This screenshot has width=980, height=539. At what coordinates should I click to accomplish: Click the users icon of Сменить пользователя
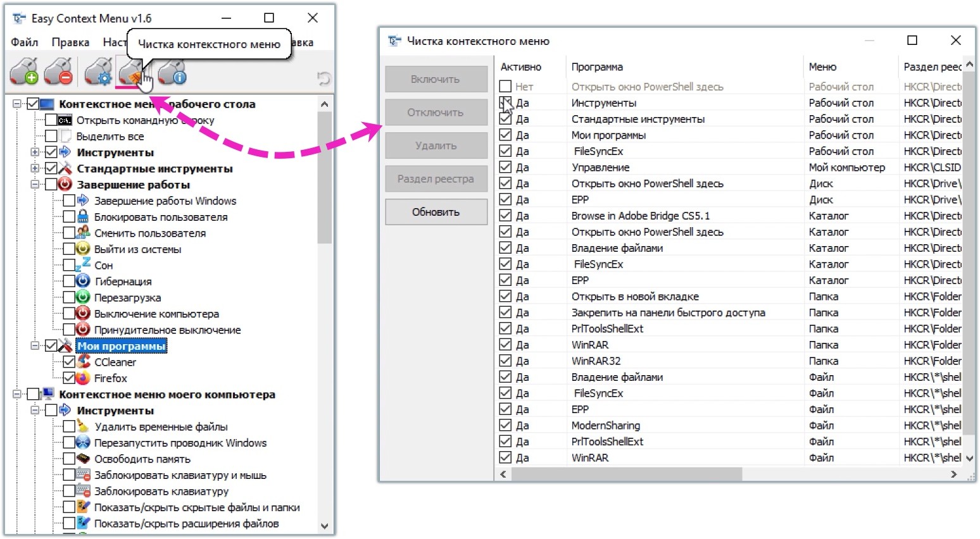[83, 233]
